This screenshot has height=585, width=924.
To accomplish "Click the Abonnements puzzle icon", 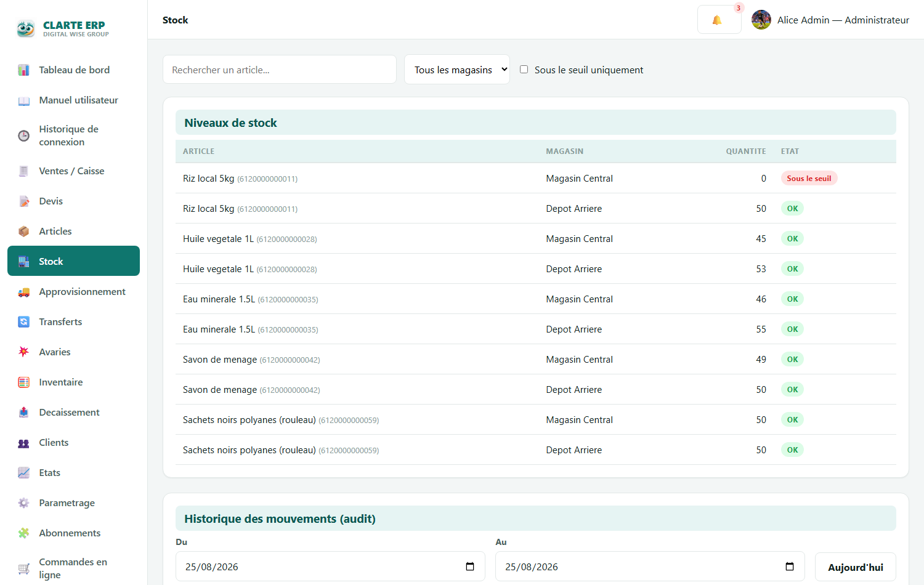I will [x=23, y=533].
